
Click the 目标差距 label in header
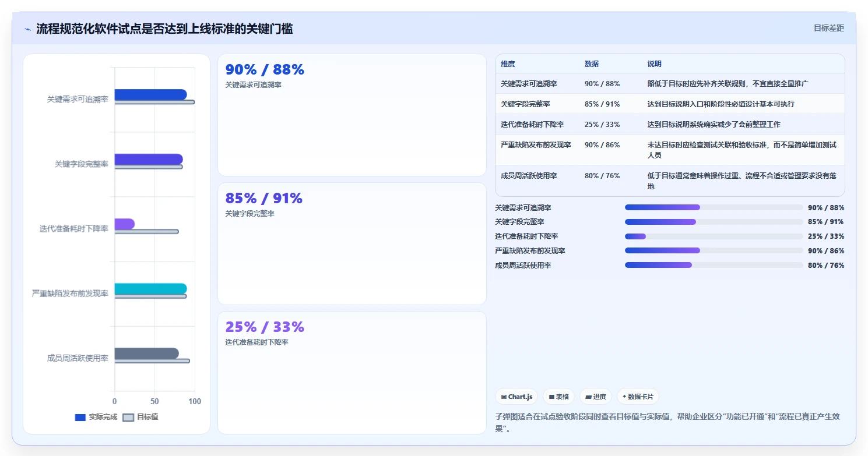829,28
